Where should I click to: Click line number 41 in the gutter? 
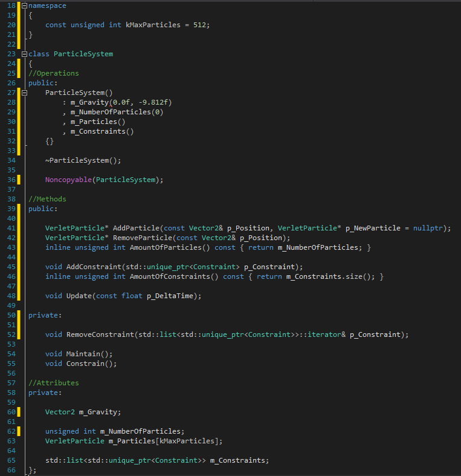click(11, 228)
